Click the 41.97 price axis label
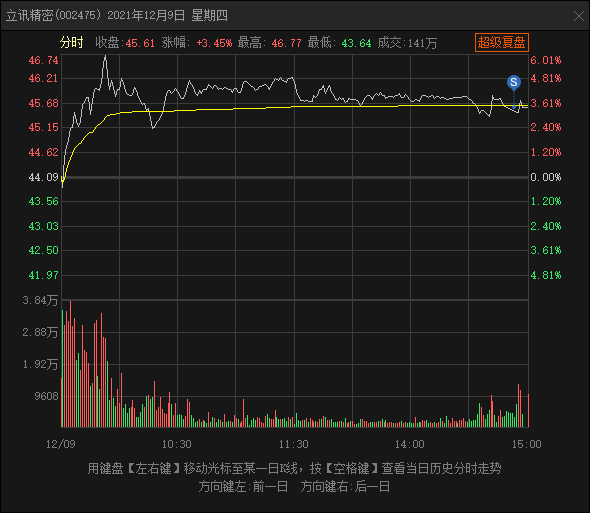Image resolution: width=590 pixels, height=513 pixels. (x=44, y=275)
